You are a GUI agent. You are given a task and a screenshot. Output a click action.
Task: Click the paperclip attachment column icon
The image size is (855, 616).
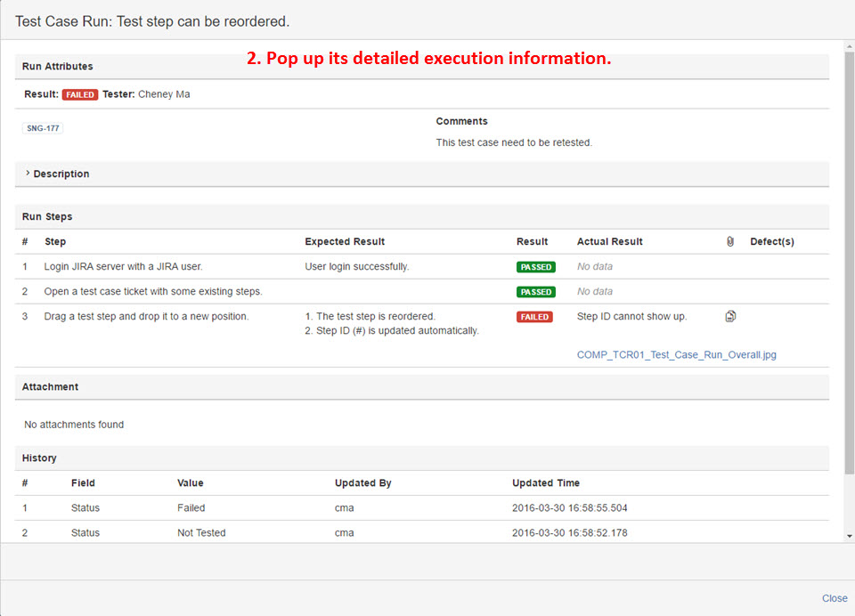(x=730, y=241)
